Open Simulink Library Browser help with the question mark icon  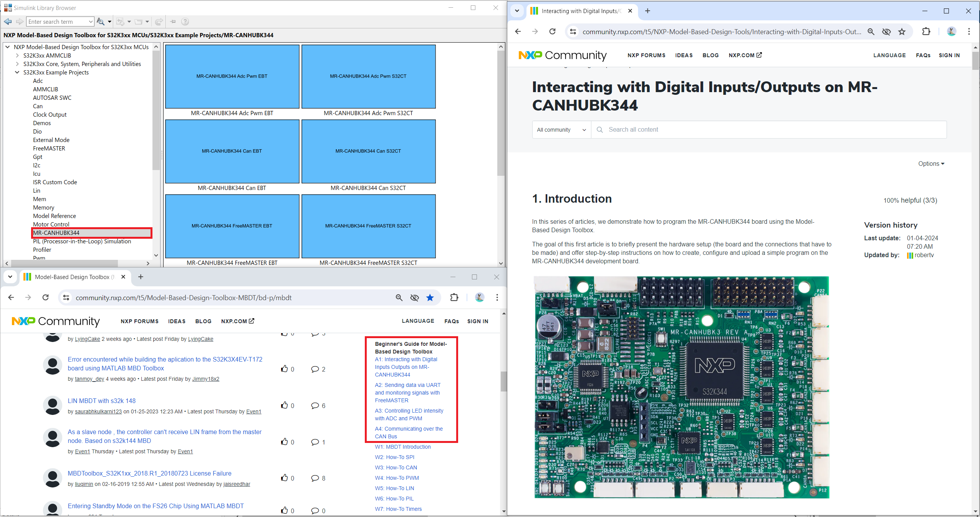tap(185, 21)
